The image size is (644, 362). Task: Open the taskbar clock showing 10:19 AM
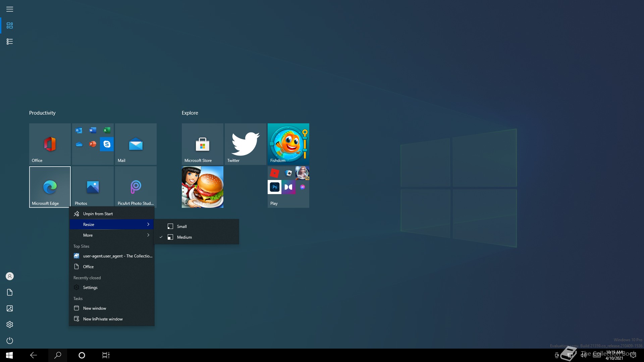(x=614, y=355)
